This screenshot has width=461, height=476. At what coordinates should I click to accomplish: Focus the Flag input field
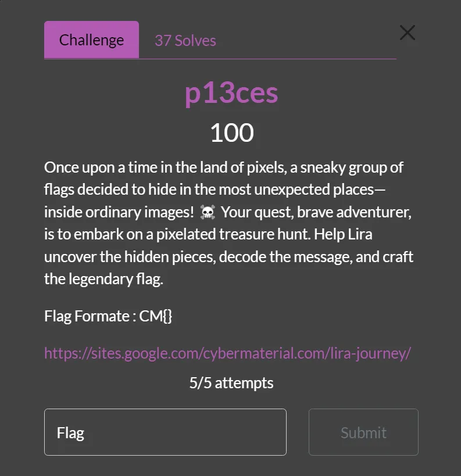pyautogui.click(x=165, y=432)
